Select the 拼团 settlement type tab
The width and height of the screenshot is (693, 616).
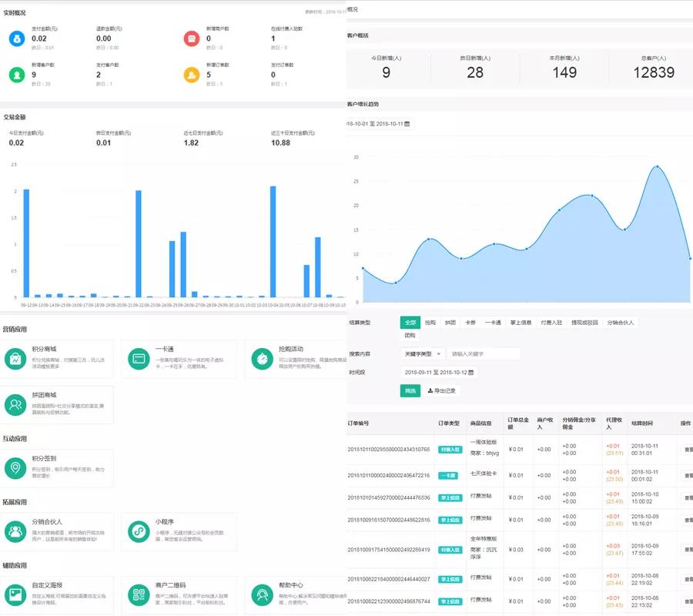[450, 323]
